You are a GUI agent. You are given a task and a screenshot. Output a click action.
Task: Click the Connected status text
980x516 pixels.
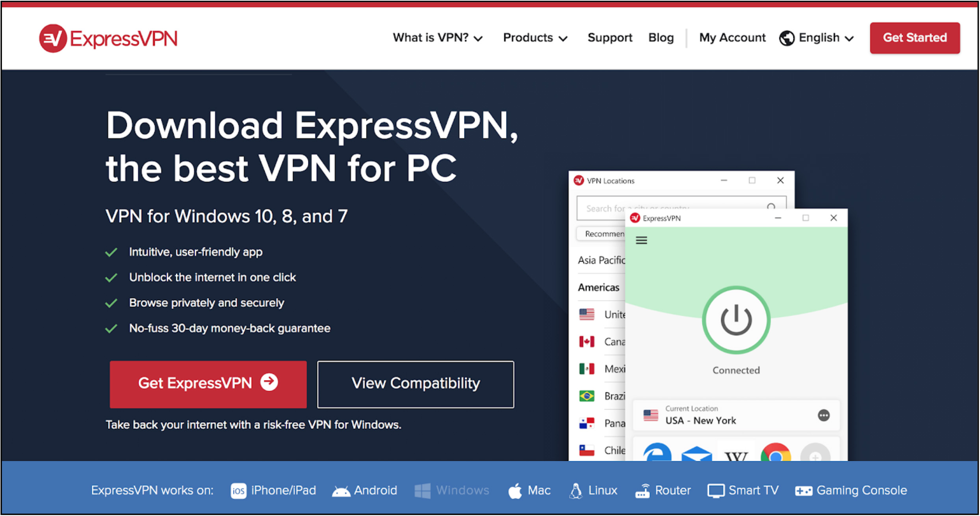(x=736, y=370)
